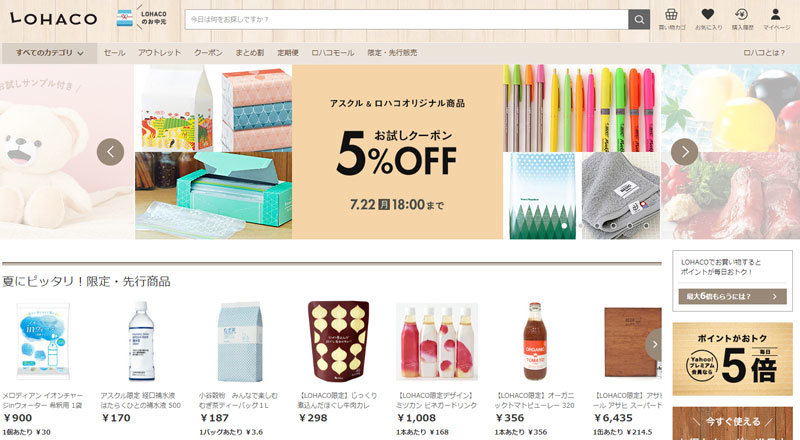The width and height of the screenshot is (800, 440).
Task: Open My Page person icon
Action: click(776, 19)
